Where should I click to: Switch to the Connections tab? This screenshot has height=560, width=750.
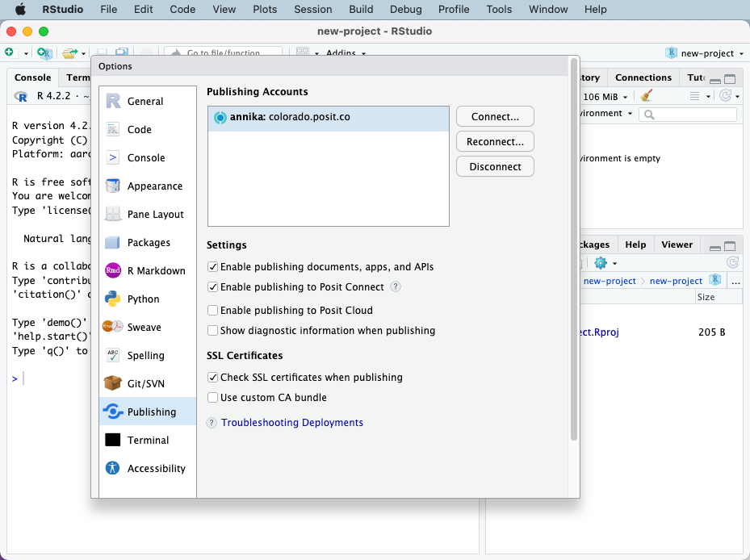(643, 77)
